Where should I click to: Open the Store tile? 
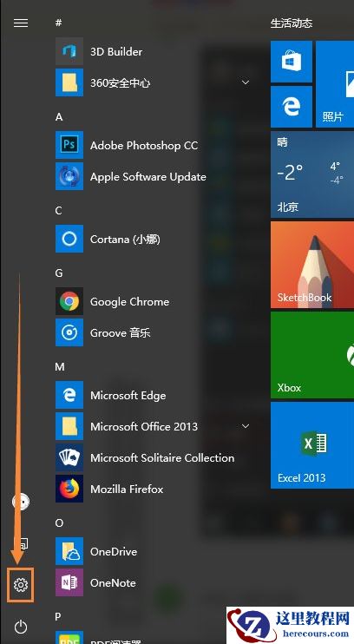coord(292,62)
